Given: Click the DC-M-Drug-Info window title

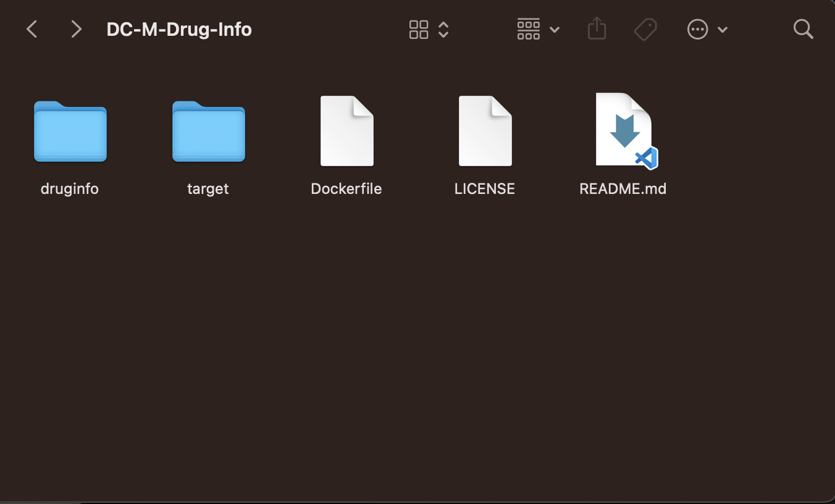Looking at the screenshot, I should 179,29.
